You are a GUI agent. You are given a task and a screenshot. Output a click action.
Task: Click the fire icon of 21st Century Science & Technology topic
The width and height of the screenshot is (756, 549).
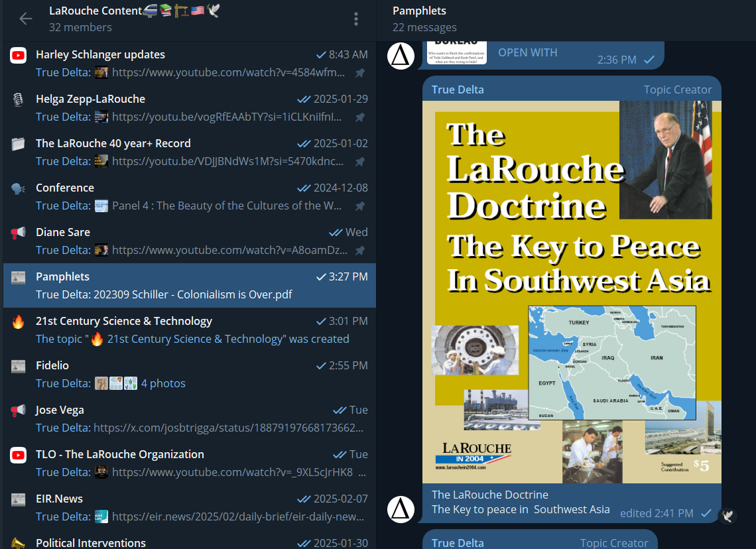pos(19,322)
